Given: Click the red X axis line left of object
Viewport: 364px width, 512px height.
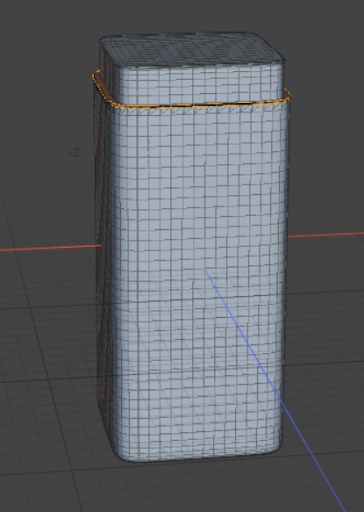Looking at the screenshot, I should tap(51, 248).
